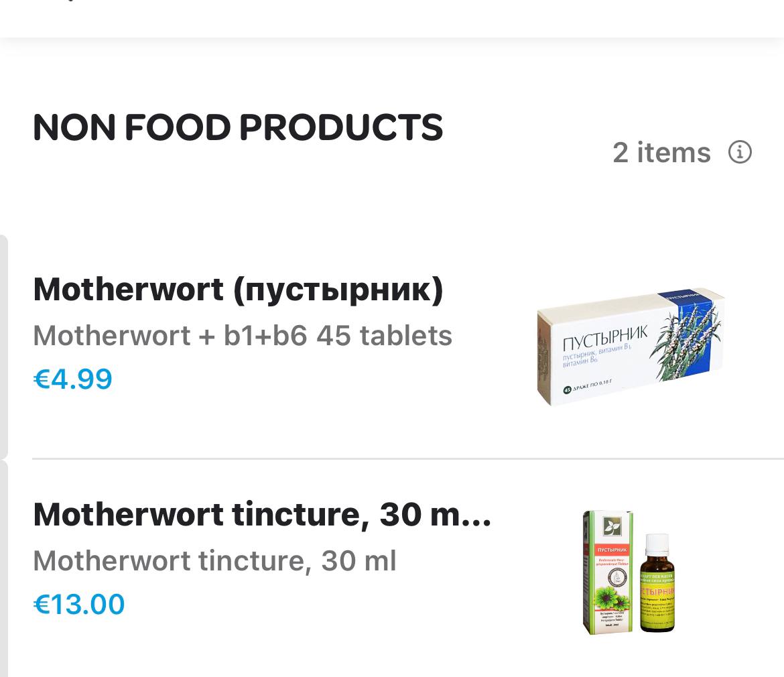The width and height of the screenshot is (784, 677).
Task: Tap the green tincture carton in the image
Action: click(x=608, y=572)
